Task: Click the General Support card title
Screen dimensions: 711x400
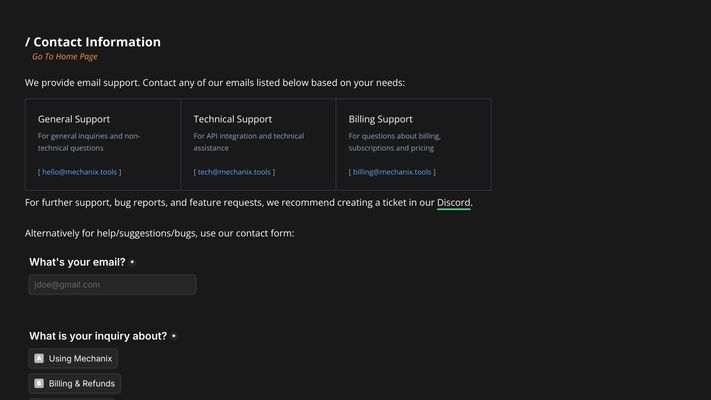Action: click(74, 119)
